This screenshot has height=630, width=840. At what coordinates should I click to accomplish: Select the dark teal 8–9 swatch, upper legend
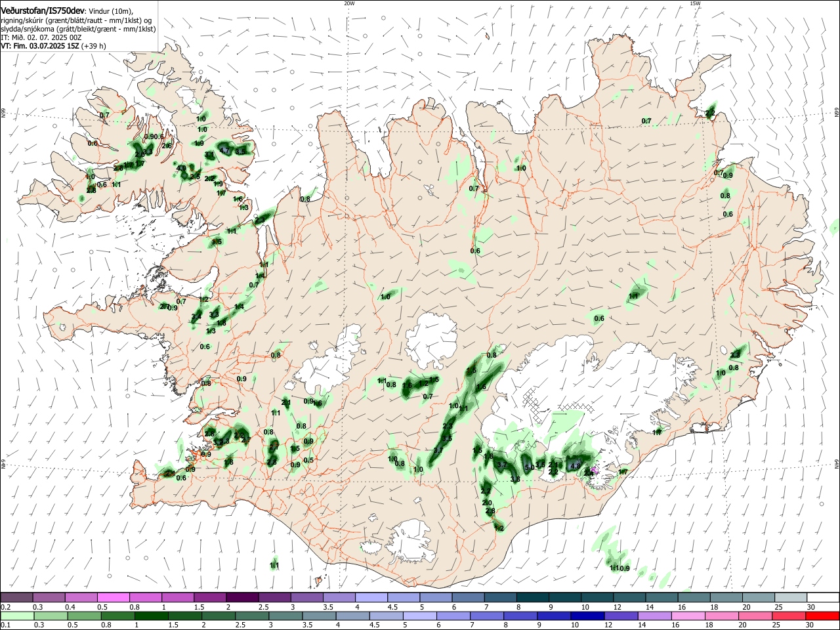point(532,598)
